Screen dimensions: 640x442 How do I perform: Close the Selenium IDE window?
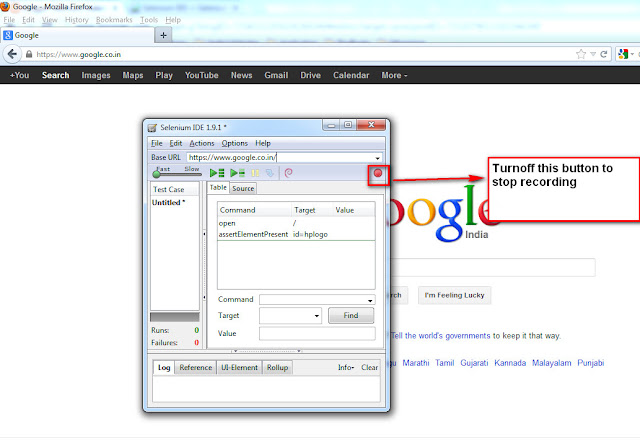pyautogui.click(x=371, y=125)
